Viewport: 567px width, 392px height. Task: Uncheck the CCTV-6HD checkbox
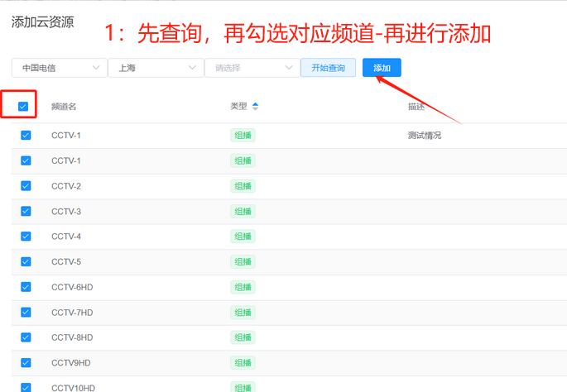[26, 287]
